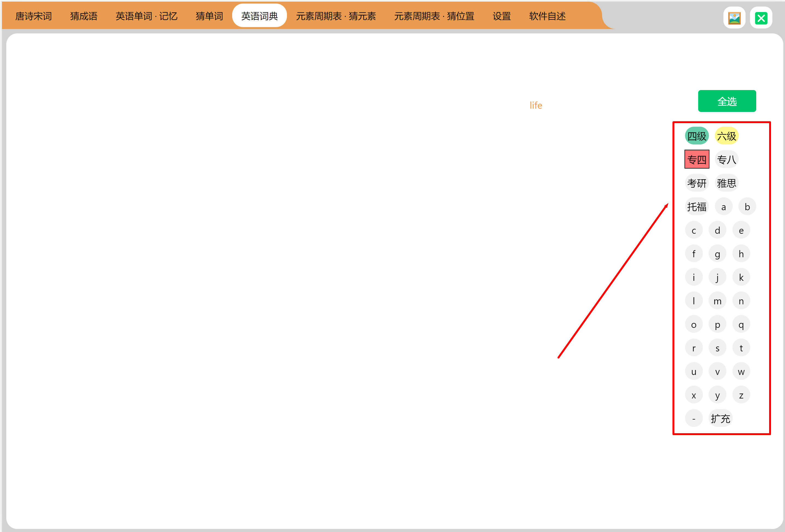785x532 pixels.
Task: Select the 托福 vocabulary tag
Action: point(697,207)
